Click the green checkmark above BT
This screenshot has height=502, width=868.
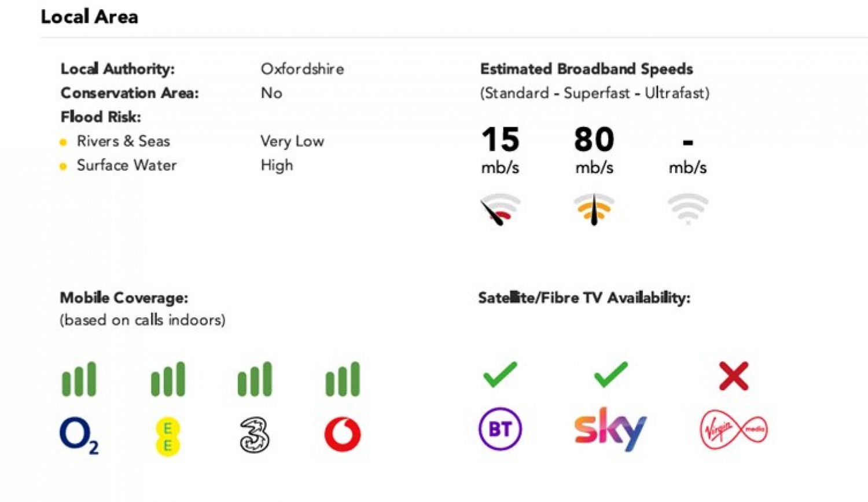[500, 375]
